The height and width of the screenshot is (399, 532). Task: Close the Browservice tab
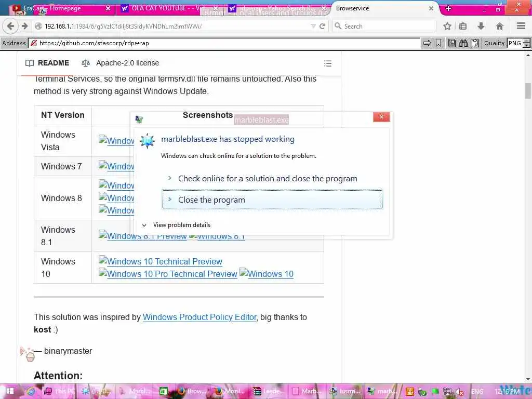tap(431, 8)
